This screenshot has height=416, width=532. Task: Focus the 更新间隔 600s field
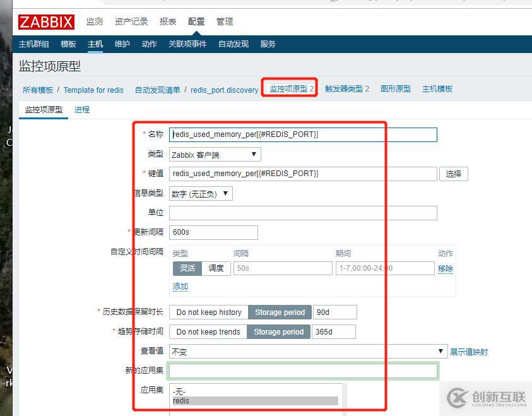click(x=213, y=232)
